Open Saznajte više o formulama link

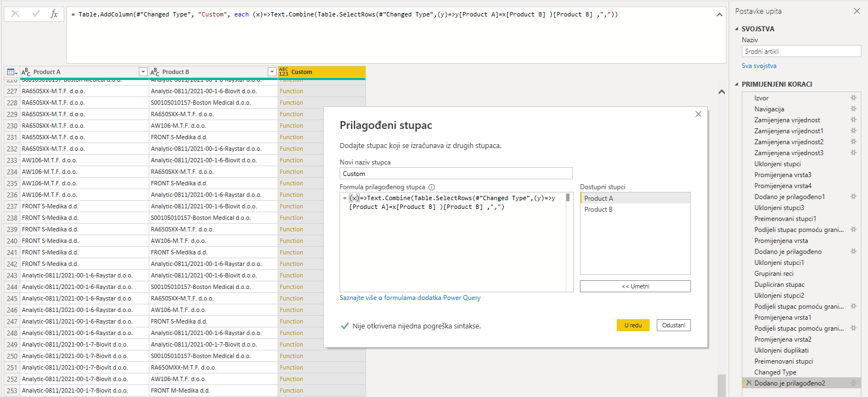(x=410, y=298)
